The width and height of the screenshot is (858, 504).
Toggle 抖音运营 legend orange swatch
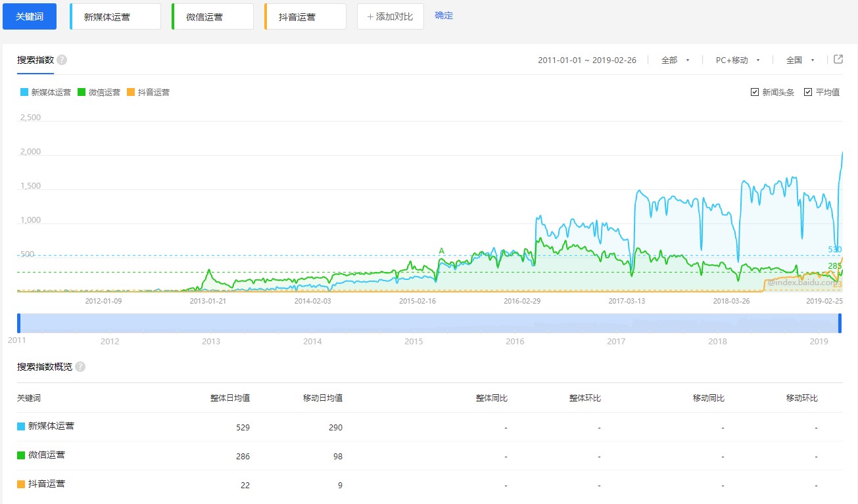(131, 92)
